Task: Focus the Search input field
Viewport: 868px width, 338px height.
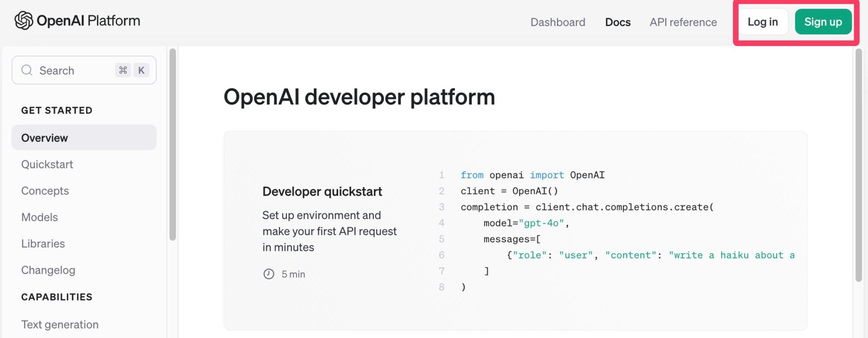Action: [x=72, y=70]
